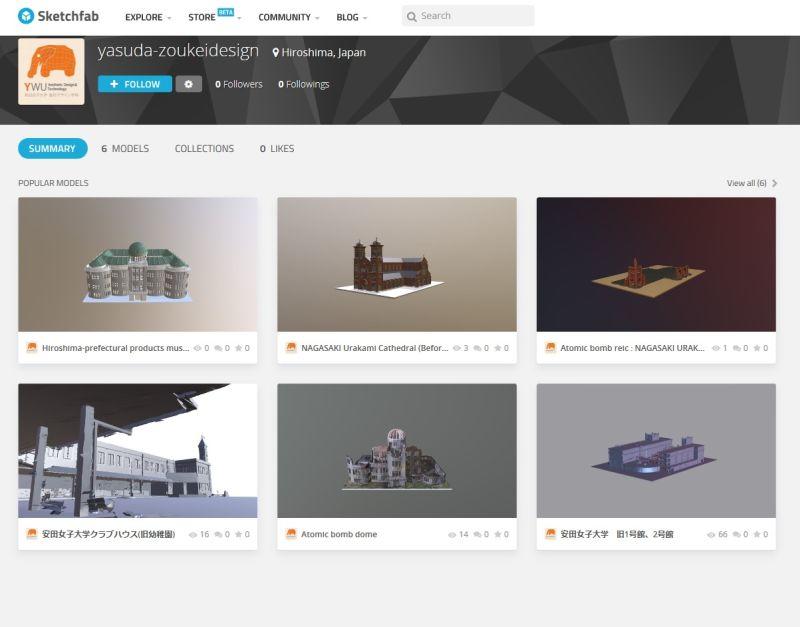800x627 pixels.
Task: Click author icon on NAGASAKI Urakami Cathedral card
Action: click(291, 348)
